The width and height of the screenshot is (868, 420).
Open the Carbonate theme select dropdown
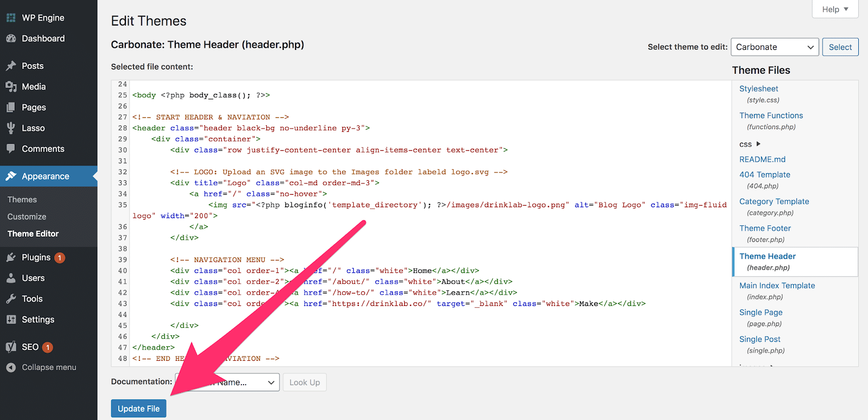point(775,47)
